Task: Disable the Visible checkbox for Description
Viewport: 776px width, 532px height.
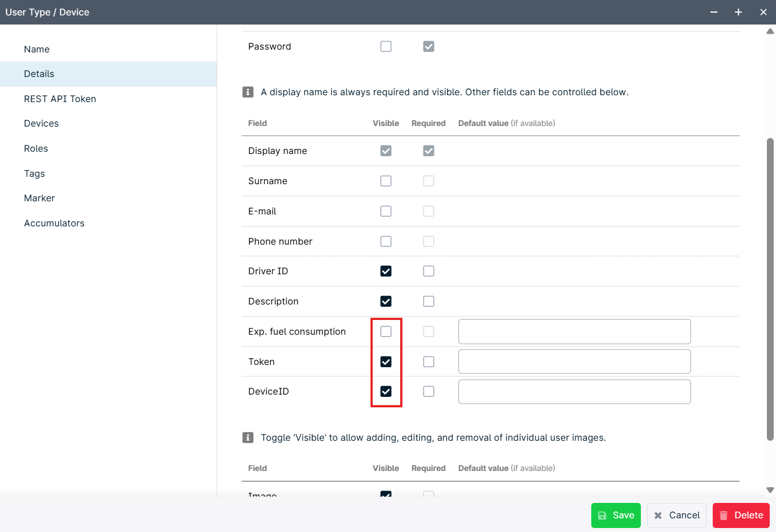Action: (x=386, y=301)
